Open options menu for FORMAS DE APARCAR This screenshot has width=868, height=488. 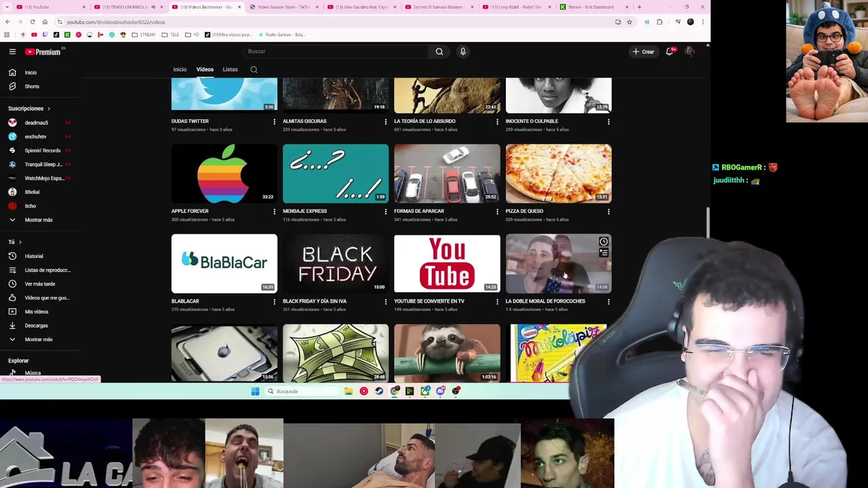click(x=497, y=211)
